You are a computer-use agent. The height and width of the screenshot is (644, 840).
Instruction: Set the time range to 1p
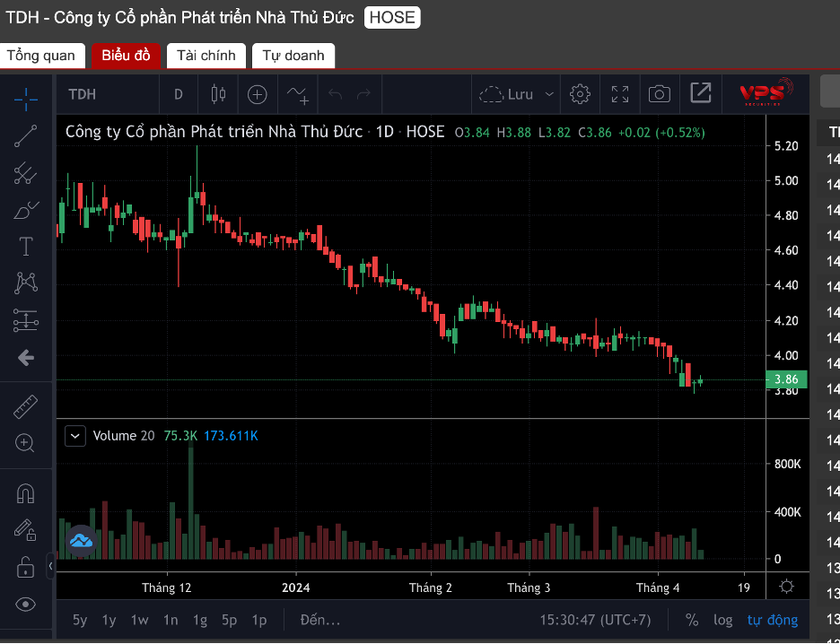click(x=259, y=621)
